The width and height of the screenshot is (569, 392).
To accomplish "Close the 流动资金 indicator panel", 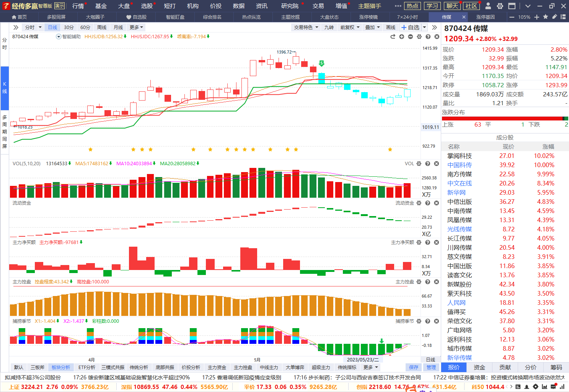I will click(x=437, y=203).
